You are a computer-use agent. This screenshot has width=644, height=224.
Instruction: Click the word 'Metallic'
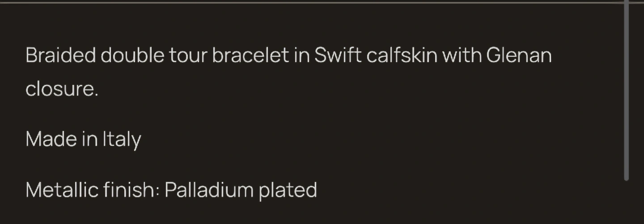(62, 190)
